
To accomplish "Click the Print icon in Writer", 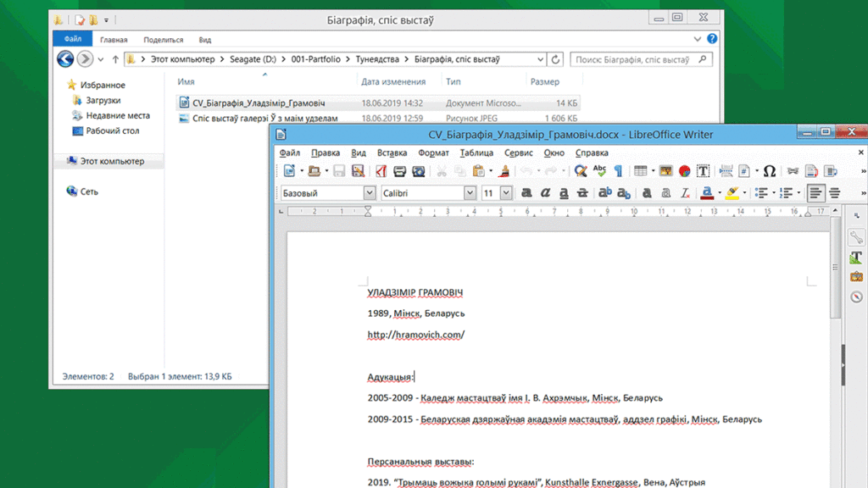I will coord(399,171).
